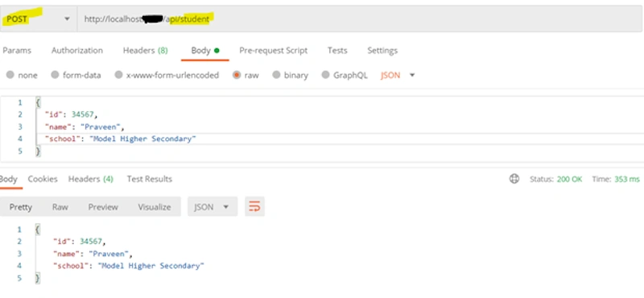Click the Status 200 OK indicator

pos(556,180)
